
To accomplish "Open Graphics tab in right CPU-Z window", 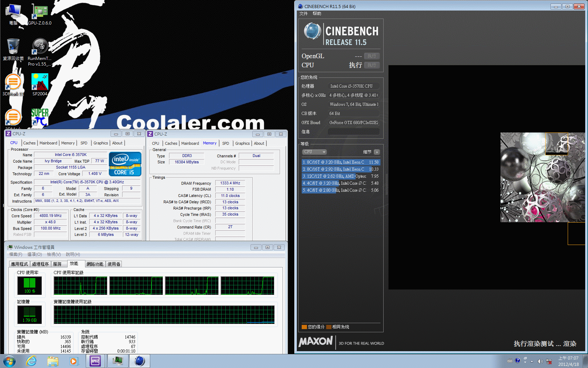I will coord(243,143).
